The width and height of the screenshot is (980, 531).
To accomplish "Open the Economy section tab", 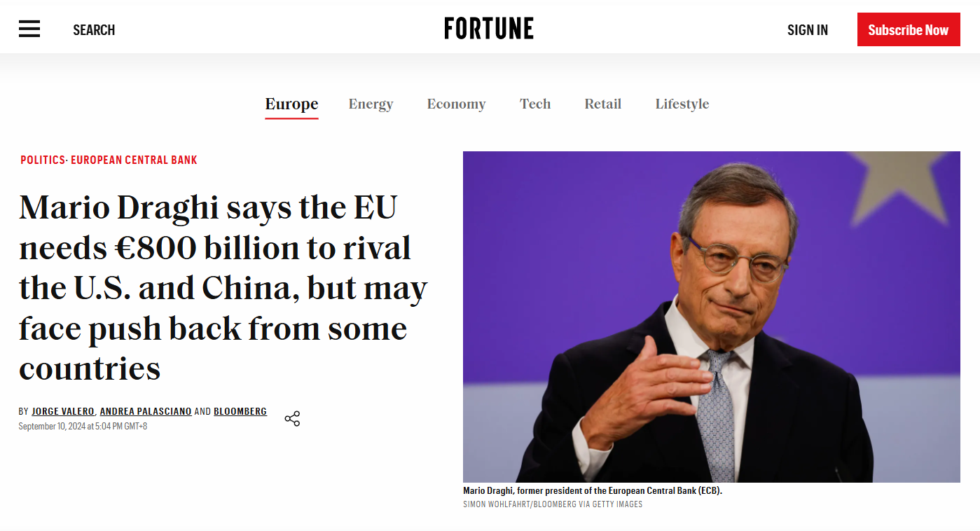I will click(x=456, y=104).
